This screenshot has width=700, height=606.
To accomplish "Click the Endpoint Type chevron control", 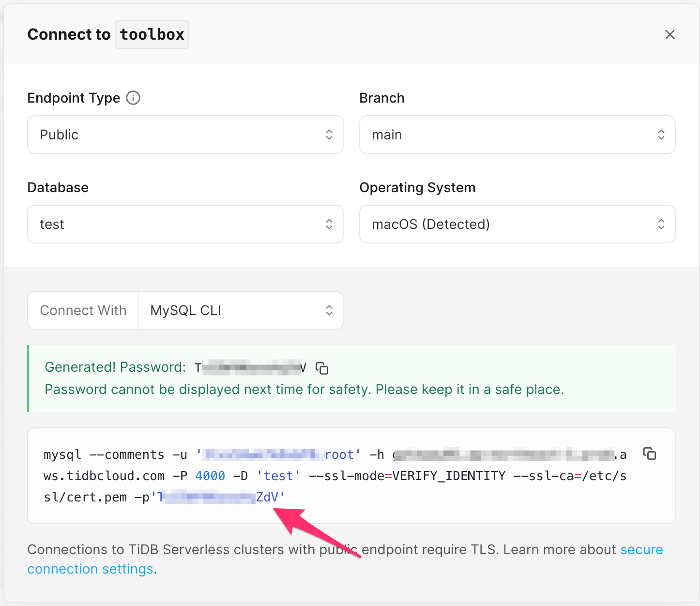I will point(329,135).
